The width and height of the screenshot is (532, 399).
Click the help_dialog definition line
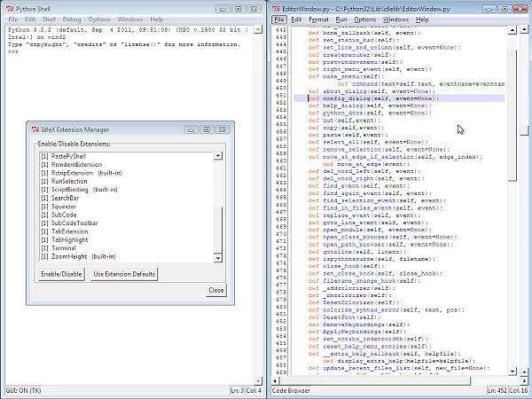pos(370,106)
